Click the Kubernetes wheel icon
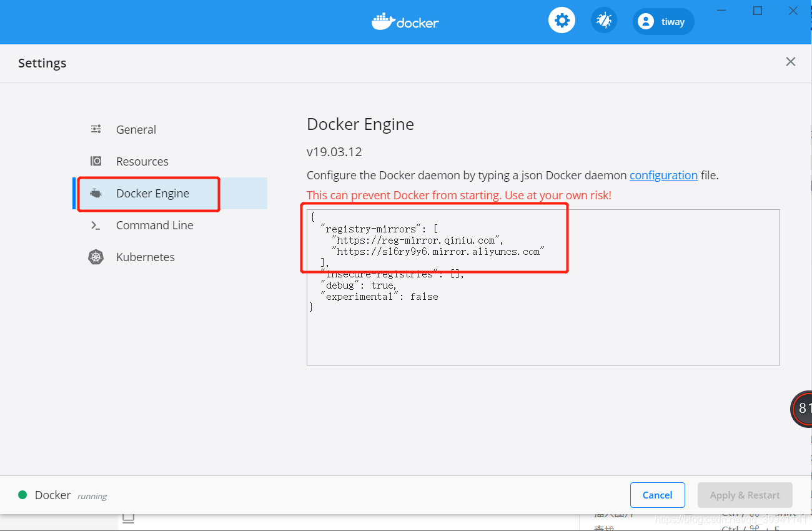The width and height of the screenshot is (812, 531). pos(96,257)
